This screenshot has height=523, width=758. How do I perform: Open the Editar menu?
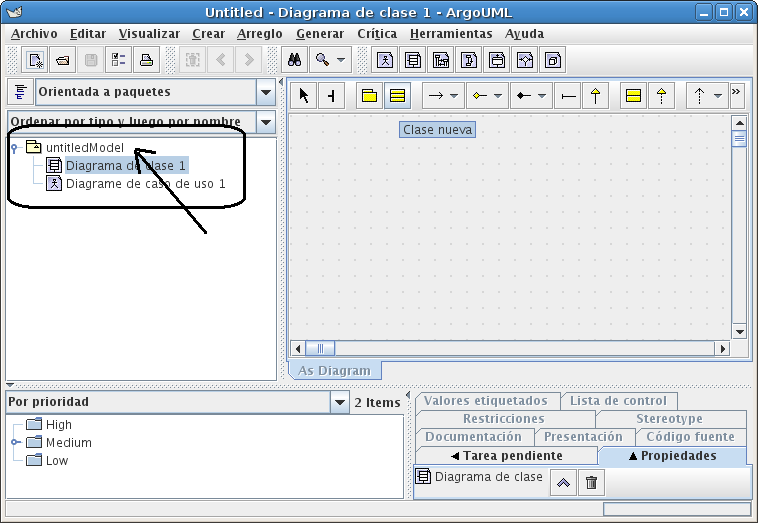[x=88, y=34]
